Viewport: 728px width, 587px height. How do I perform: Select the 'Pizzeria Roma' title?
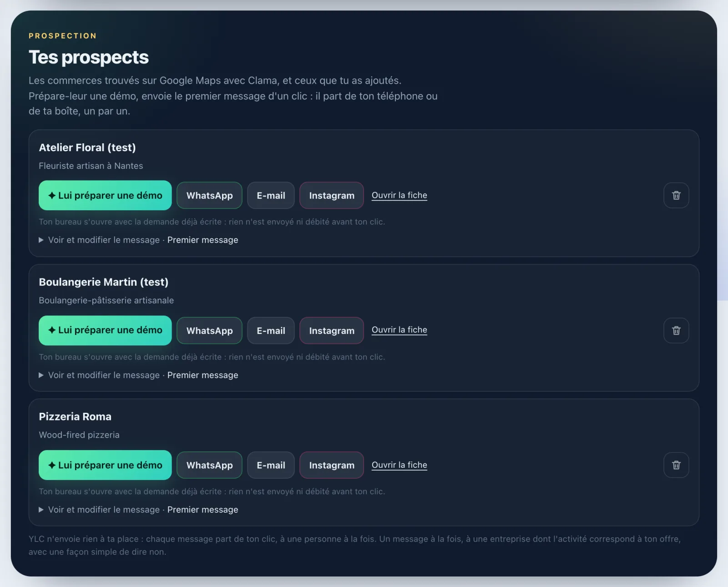[x=75, y=417]
